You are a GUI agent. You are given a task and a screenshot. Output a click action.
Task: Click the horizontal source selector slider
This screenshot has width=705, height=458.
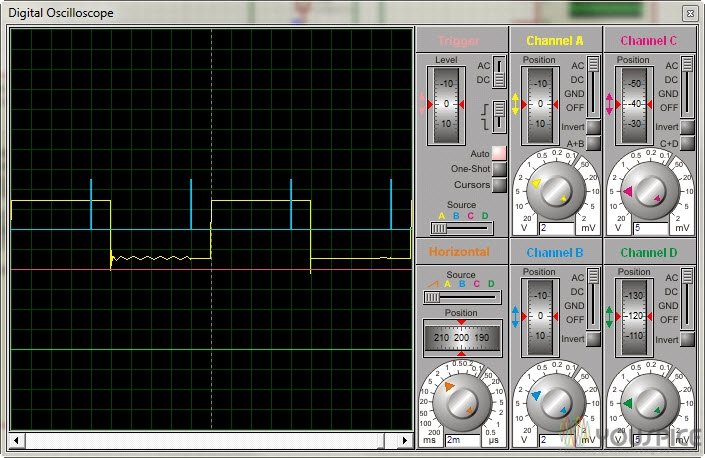click(x=462, y=297)
